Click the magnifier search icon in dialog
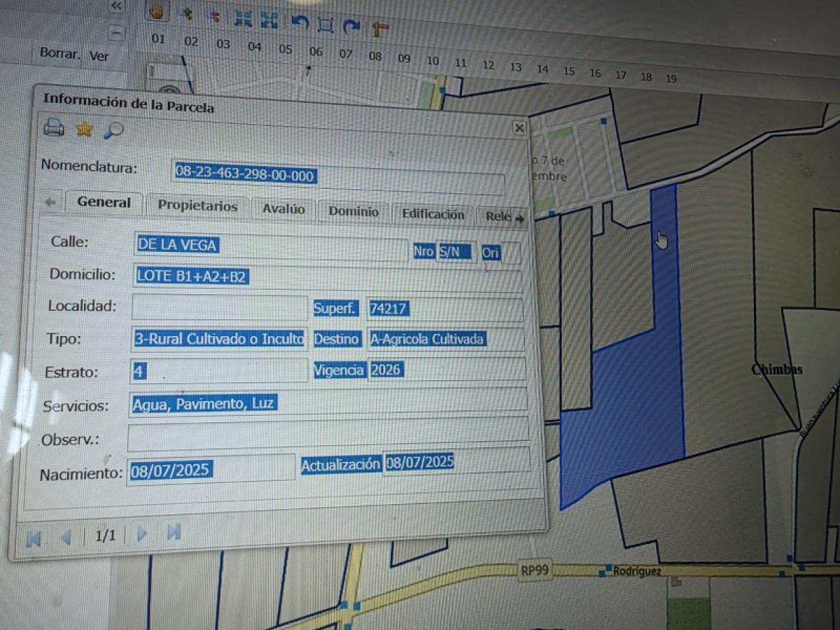This screenshot has width=840, height=630. coord(114,131)
